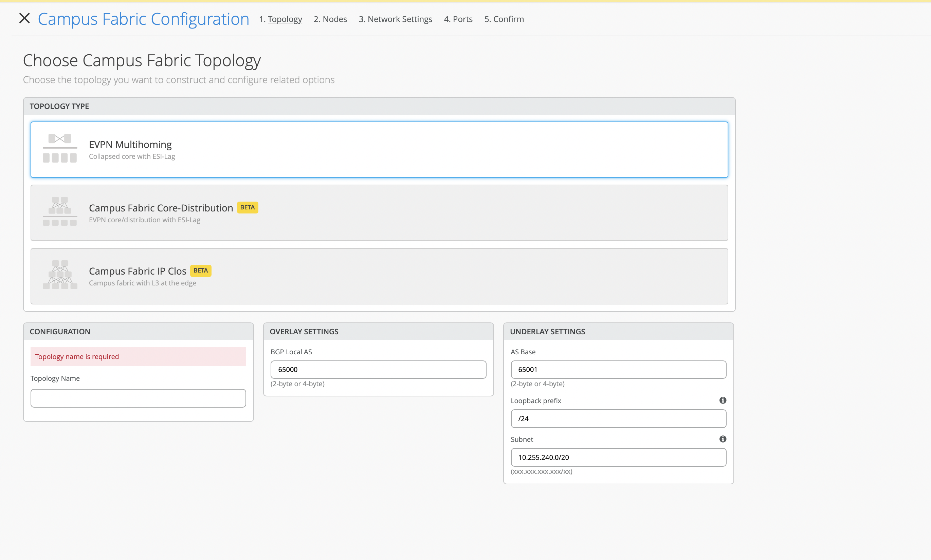Click the Subnet info icon

[x=723, y=439]
